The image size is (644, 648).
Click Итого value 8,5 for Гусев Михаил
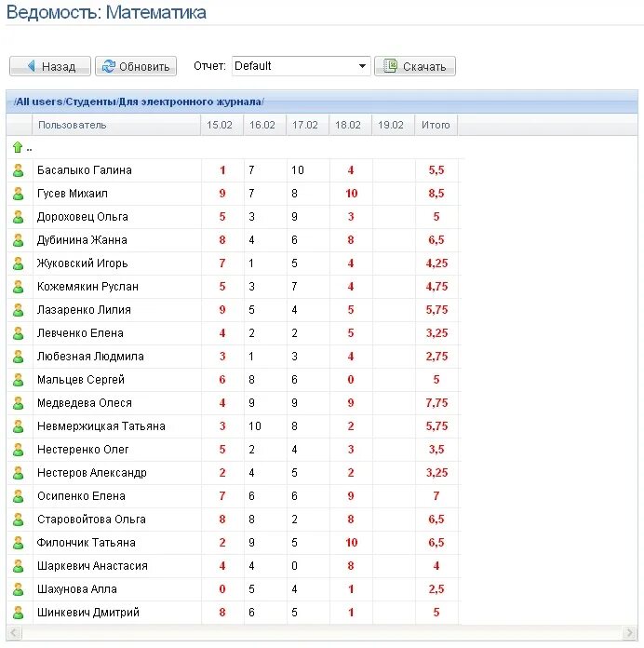436,194
